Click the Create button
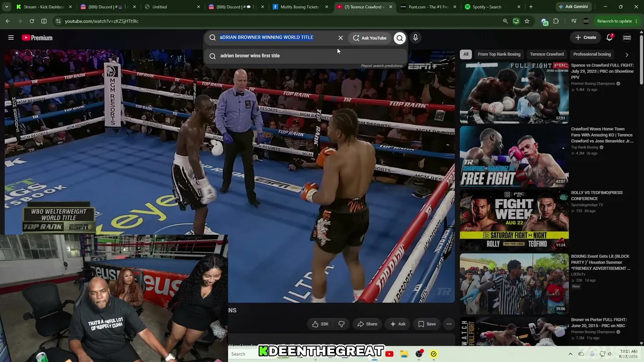This screenshot has height=362, width=644. (586, 38)
